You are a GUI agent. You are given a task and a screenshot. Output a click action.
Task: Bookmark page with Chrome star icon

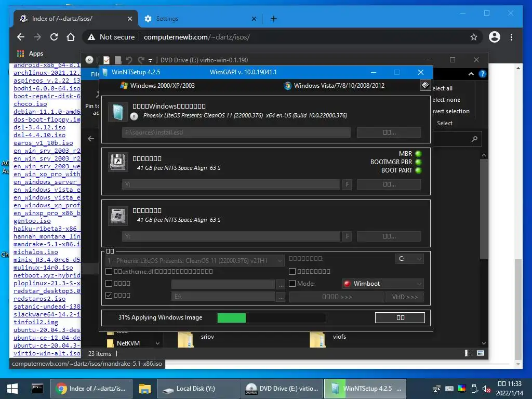[474, 37]
